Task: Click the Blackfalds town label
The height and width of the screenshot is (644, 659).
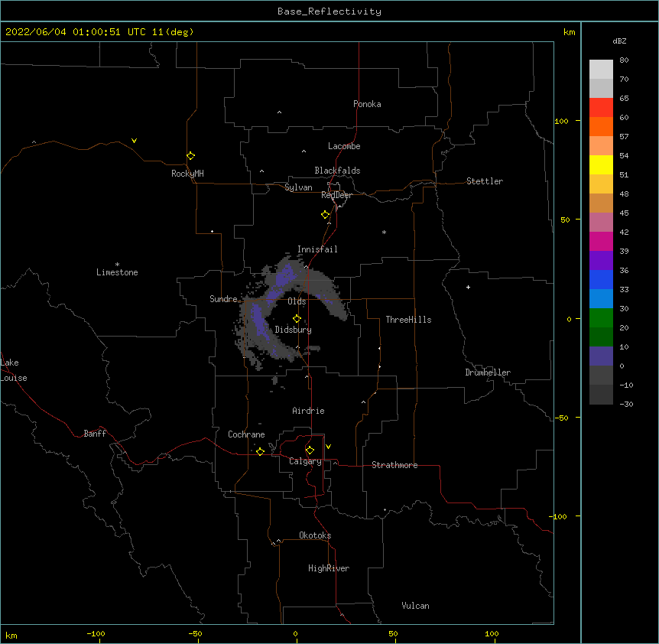Action: tap(337, 171)
